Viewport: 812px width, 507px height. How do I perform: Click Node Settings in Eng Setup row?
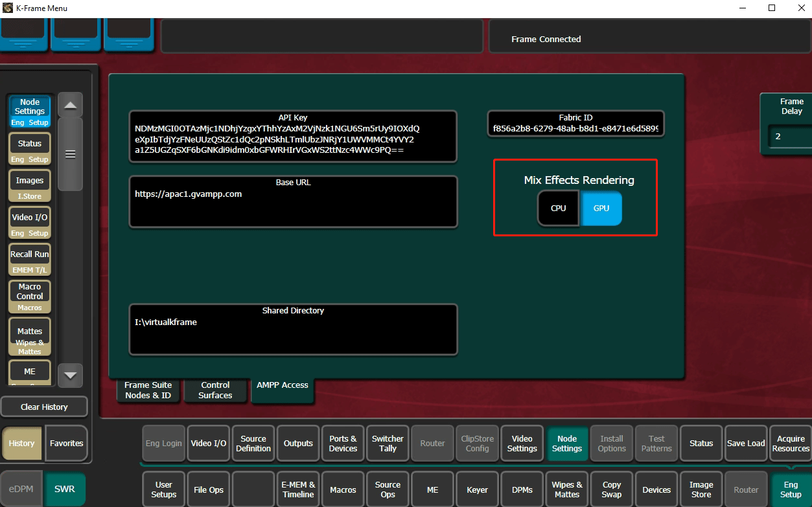point(567,444)
